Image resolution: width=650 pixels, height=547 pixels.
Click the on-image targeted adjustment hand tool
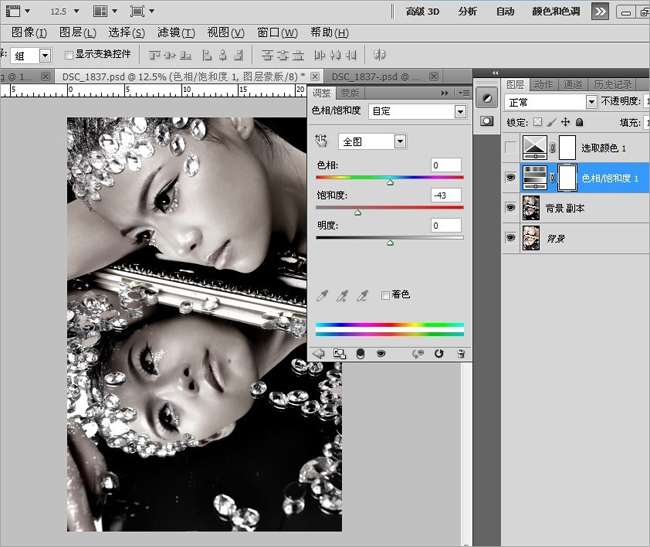pos(321,141)
